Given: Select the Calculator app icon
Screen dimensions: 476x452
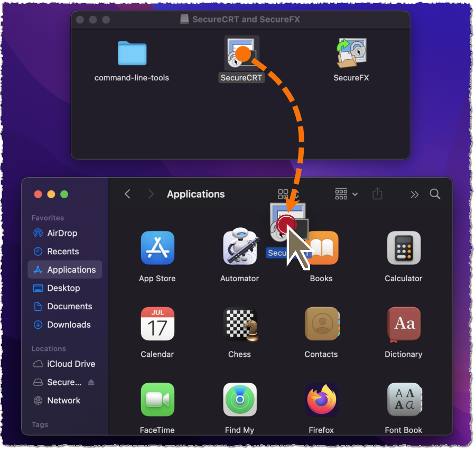Looking at the screenshot, I should tap(404, 248).
